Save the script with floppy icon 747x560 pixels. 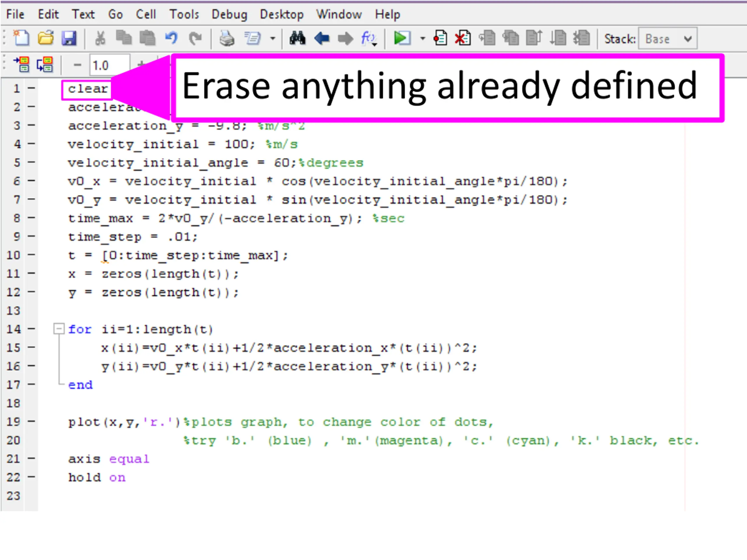(69, 38)
